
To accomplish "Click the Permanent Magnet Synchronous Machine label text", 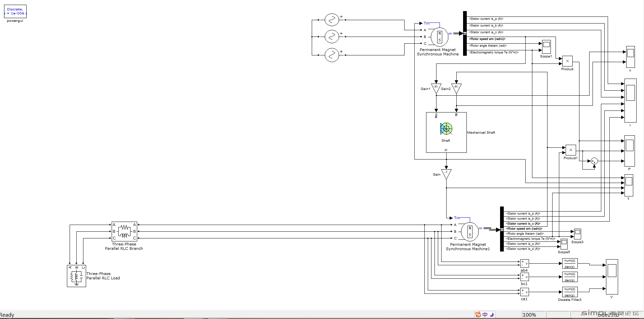I will (438, 52).
